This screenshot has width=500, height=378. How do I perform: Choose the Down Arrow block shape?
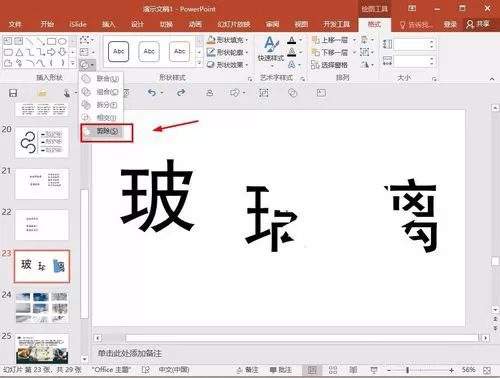62,52
